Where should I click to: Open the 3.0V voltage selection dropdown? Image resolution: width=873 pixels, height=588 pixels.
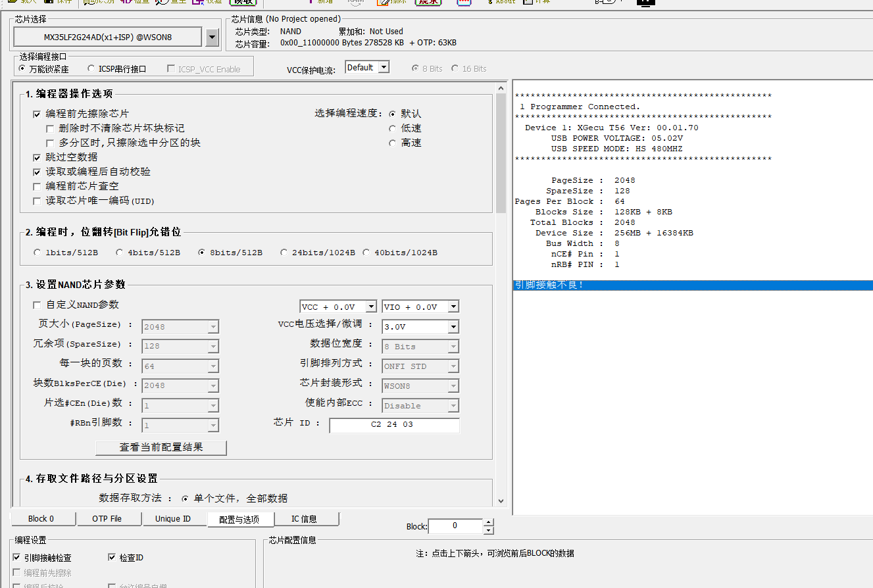point(453,326)
